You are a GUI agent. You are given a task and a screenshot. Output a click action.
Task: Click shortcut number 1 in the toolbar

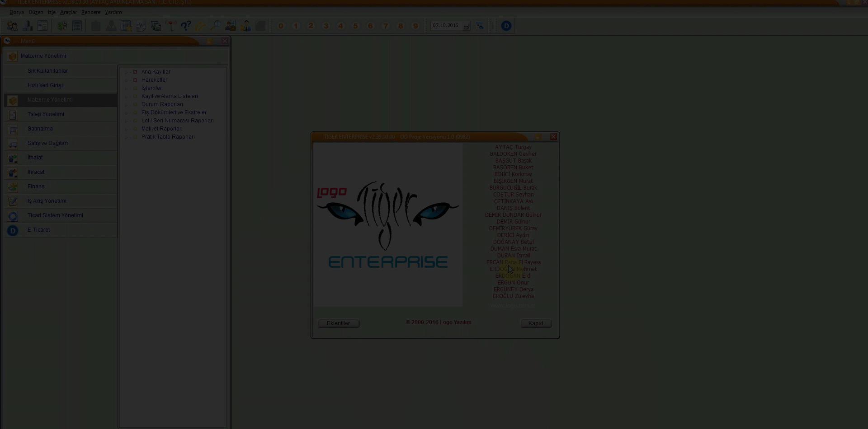pyautogui.click(x=296, y=26)
